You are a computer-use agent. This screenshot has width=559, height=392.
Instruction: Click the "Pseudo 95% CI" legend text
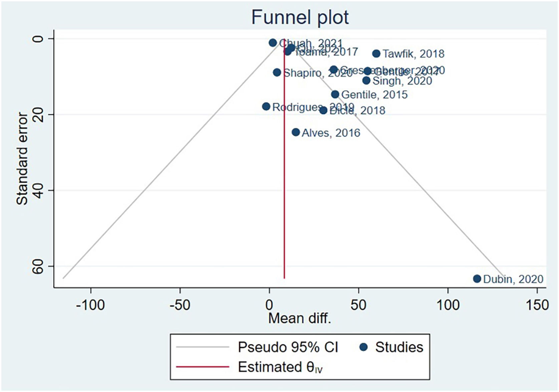[x=288, y=347]
